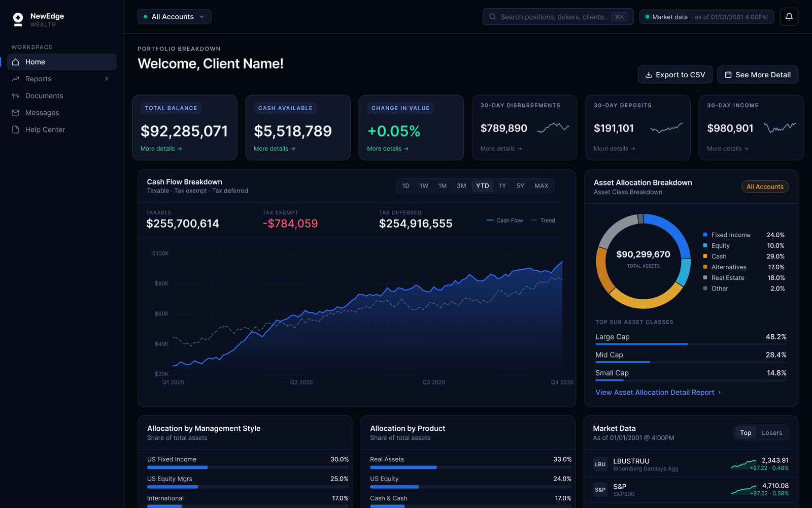
Task: Click the Large Cap progress bar
Action: tap(691, 344)
